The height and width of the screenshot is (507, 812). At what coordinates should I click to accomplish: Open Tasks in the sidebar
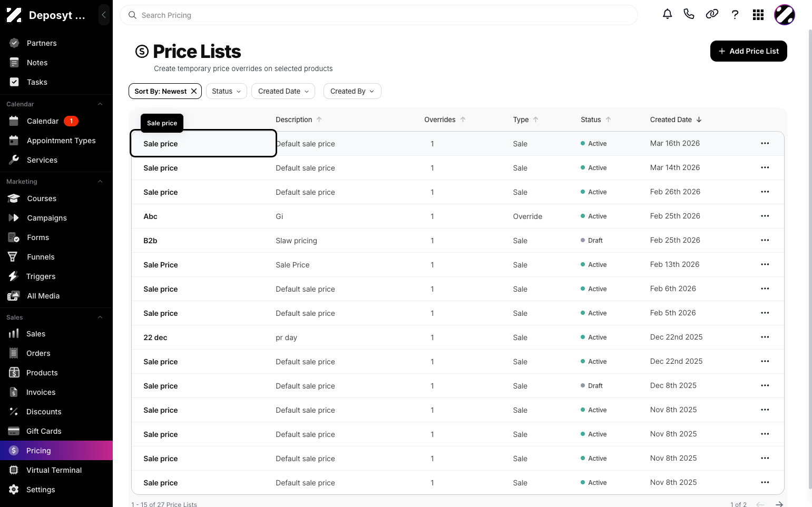pyautogui.click(x=56, y=82)
